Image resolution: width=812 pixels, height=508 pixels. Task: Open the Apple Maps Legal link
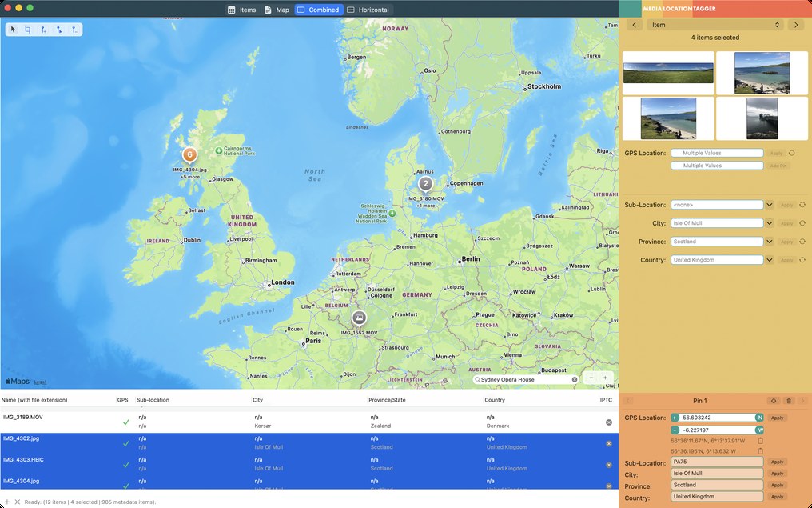coord(40,382)
